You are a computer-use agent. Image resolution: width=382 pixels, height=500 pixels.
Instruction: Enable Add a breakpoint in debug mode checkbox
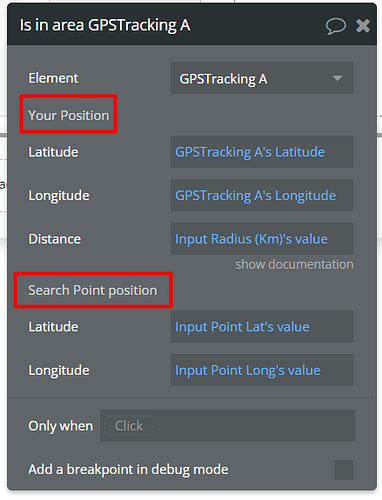[x=344, y=470]
